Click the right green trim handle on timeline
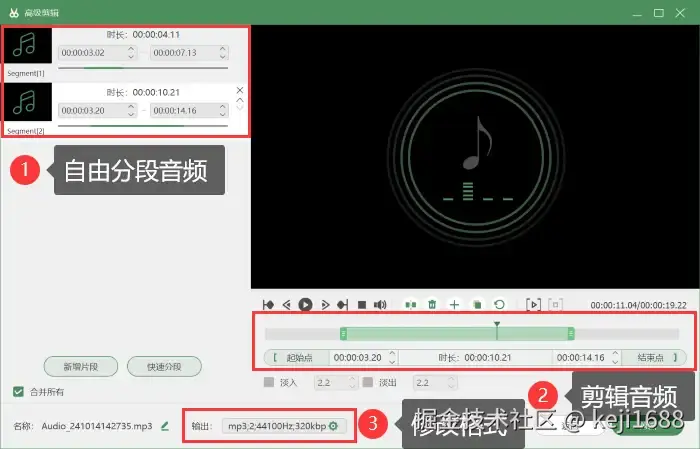This screenshot has width=700, height=449. [x=571, y=333]
